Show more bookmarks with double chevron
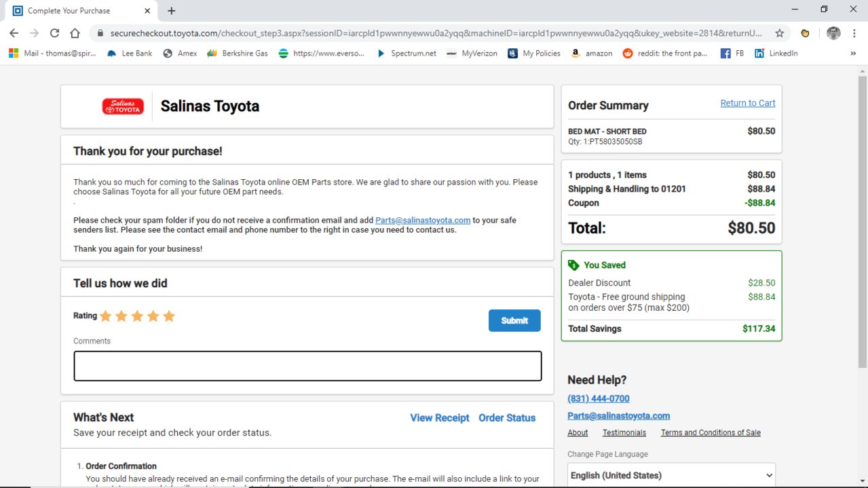The height and width of the screenshot is (488, 868). pyautogui.click(x=853, y=53)
